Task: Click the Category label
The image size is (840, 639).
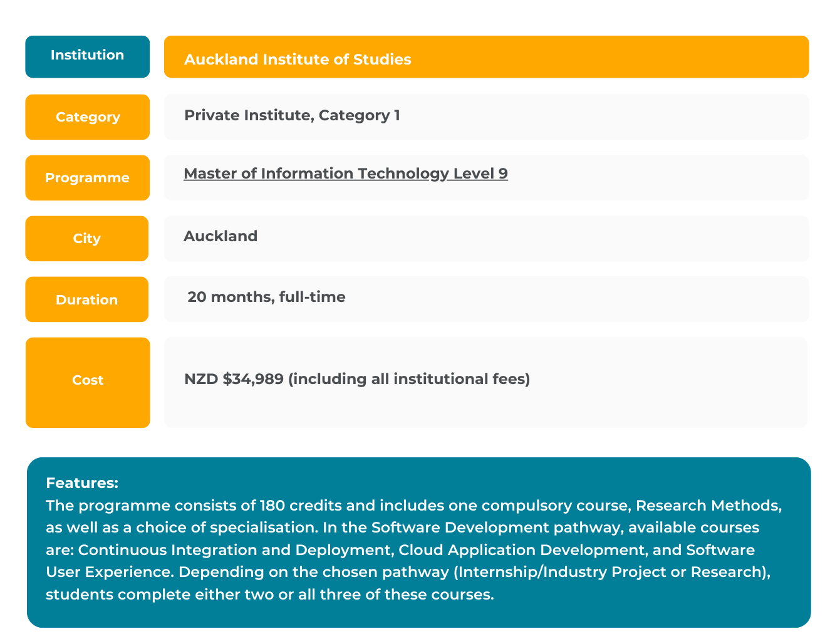Action: pos(88,117)
